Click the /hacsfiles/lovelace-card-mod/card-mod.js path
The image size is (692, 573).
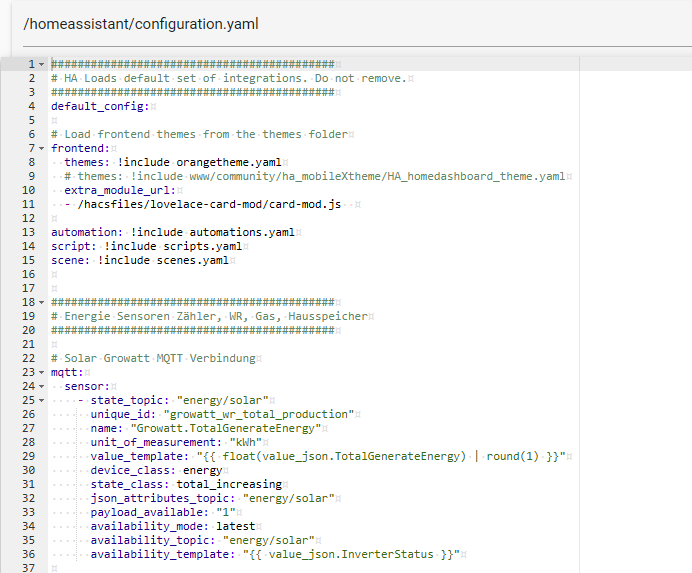coord(209,204)
